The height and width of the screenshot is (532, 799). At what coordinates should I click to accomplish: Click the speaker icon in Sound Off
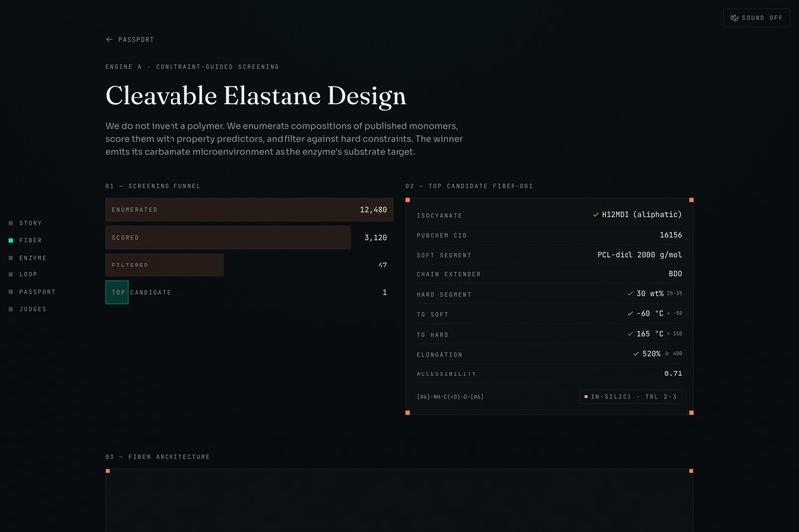734,18
